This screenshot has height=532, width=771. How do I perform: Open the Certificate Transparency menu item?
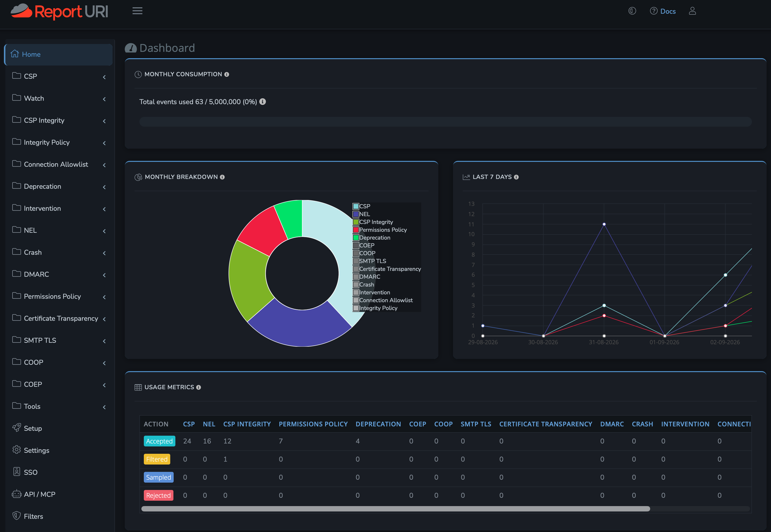pos(59,318)
